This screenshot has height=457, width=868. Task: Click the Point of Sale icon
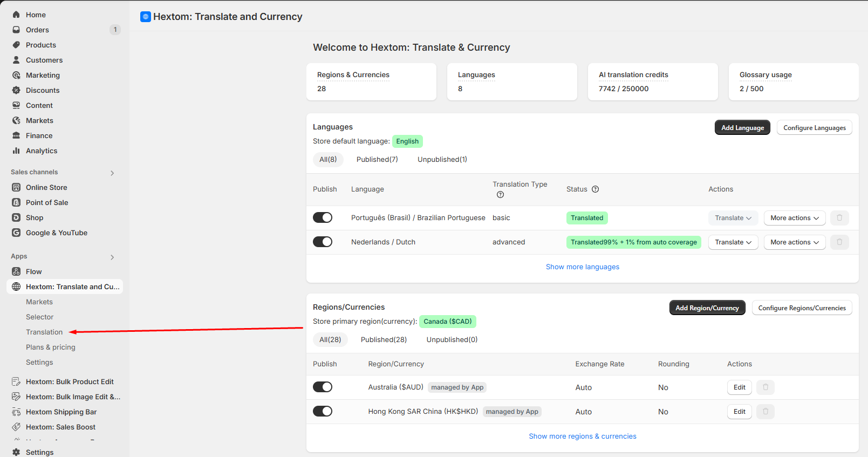click(x=16, y=202)
